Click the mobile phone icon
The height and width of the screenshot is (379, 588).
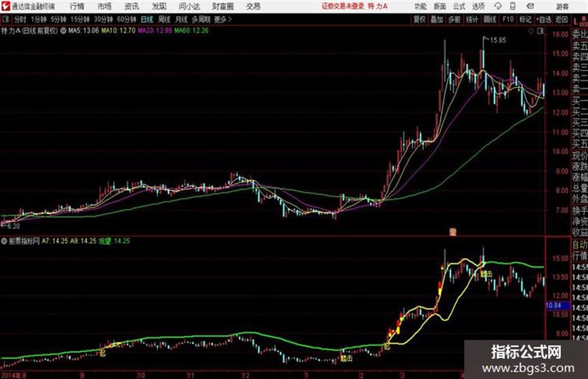coord(513,6)
